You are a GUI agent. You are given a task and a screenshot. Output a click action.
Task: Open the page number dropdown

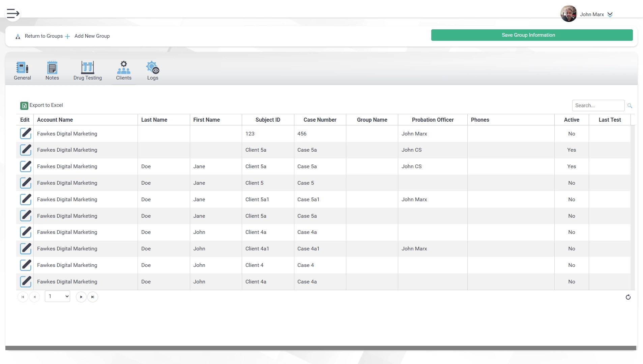click(57, 296)
